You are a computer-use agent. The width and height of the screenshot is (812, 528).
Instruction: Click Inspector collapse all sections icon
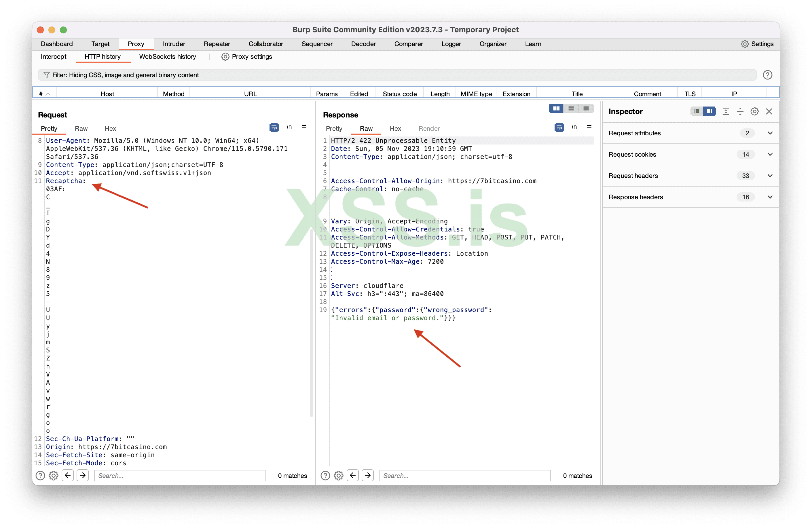pyautogui.click(x=740, y=111)
